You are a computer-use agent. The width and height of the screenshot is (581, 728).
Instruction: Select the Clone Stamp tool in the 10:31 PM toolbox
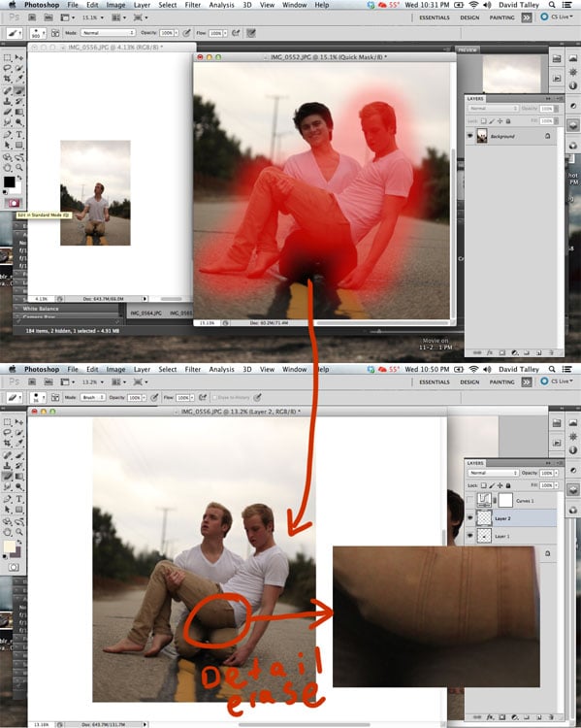tap(8, 101)
